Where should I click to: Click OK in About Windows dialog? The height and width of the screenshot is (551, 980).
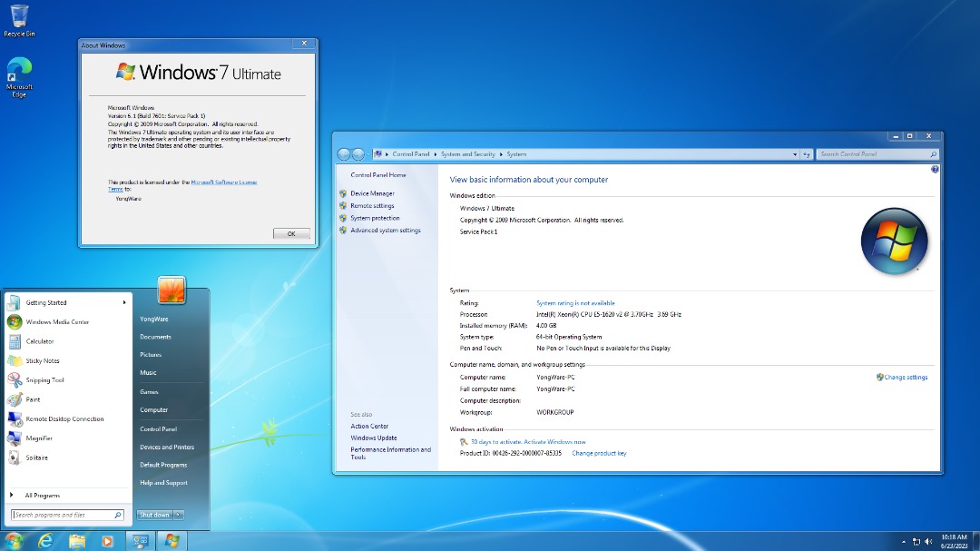[x=291, y=233]
